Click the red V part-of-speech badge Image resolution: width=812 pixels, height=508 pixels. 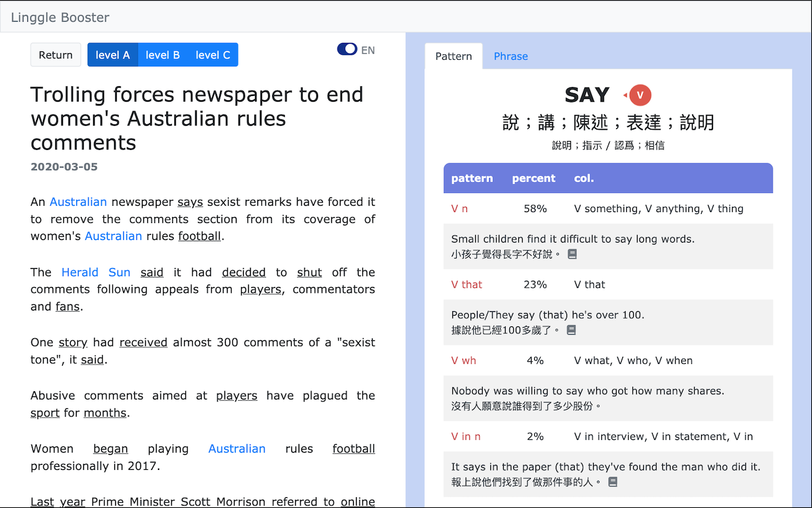pyautogui.click(x=639, y=95)
